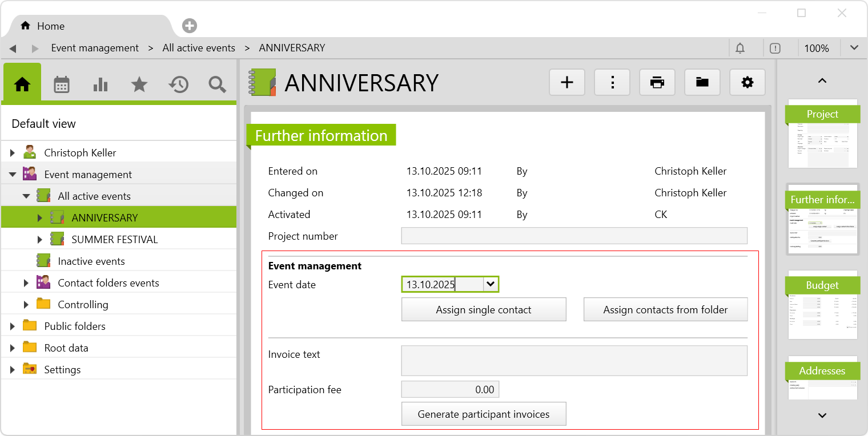Open search with the magnifier icon
Screen dimensions: 868x436
217,85
